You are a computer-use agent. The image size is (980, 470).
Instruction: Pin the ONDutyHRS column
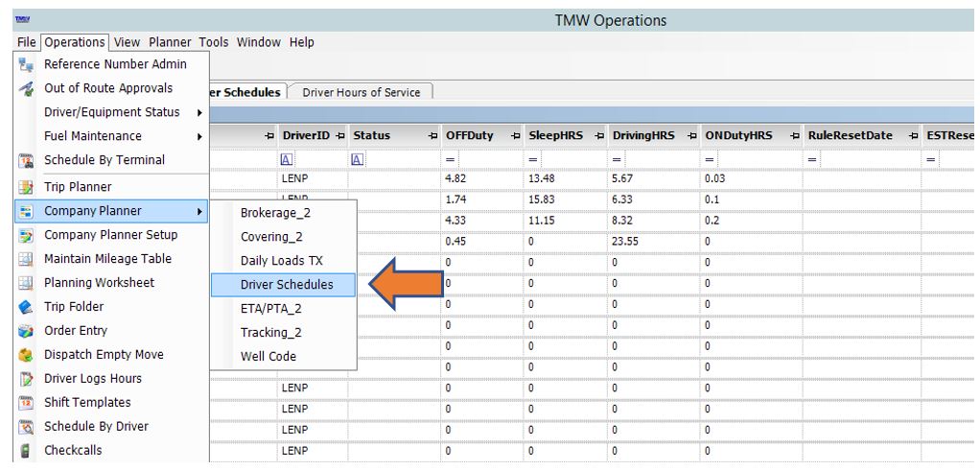click(794, 135)
